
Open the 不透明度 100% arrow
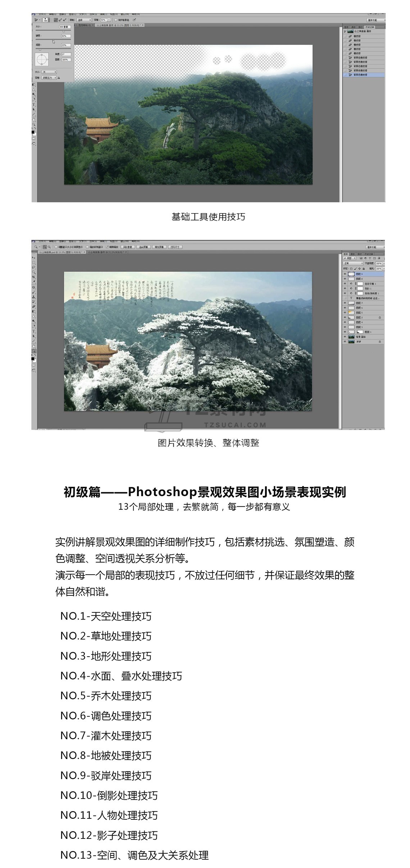384,263
